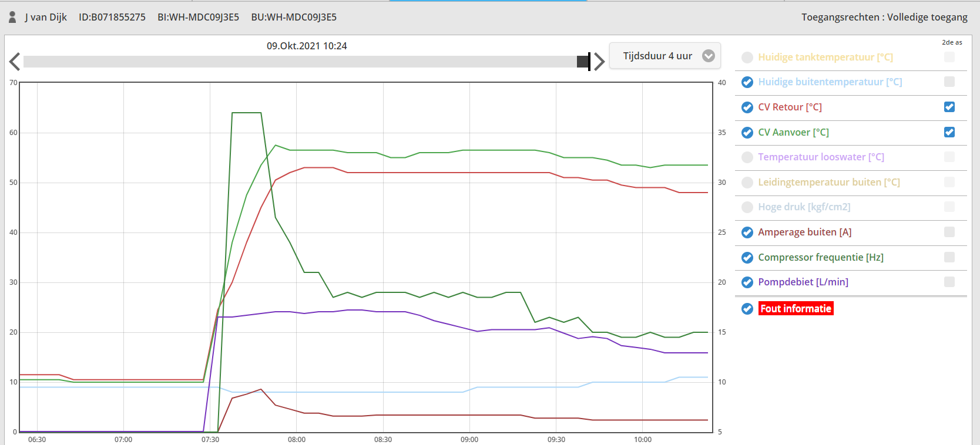Enable Temperatuur looswater series

tap(747, 157)
